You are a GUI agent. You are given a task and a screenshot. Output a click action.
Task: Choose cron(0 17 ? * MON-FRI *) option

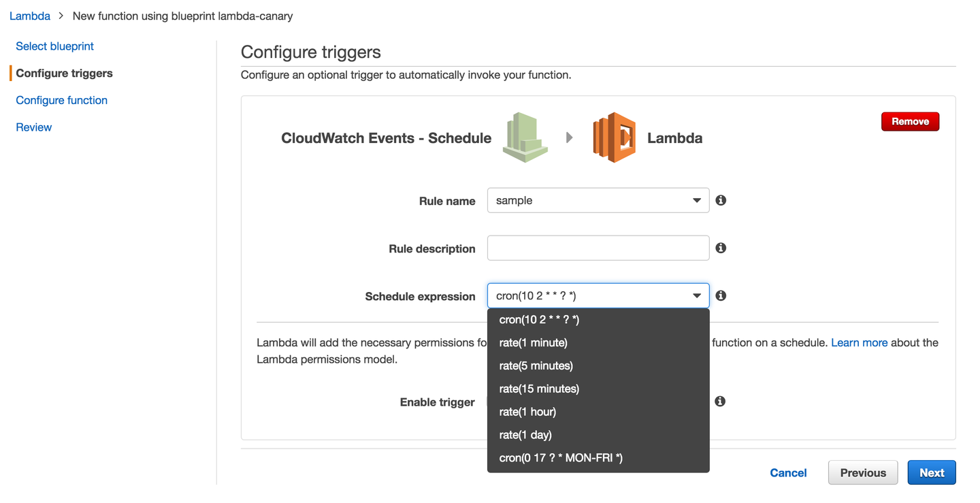click(x=561, y=458)
